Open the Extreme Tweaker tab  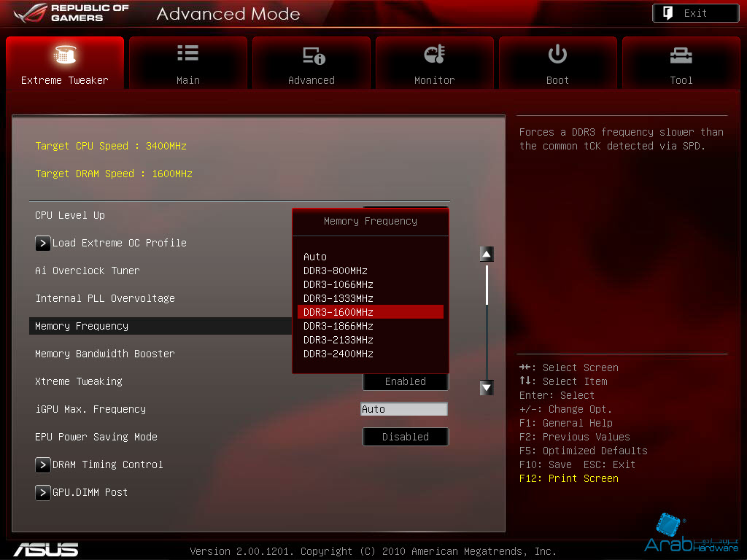(65, 63)
